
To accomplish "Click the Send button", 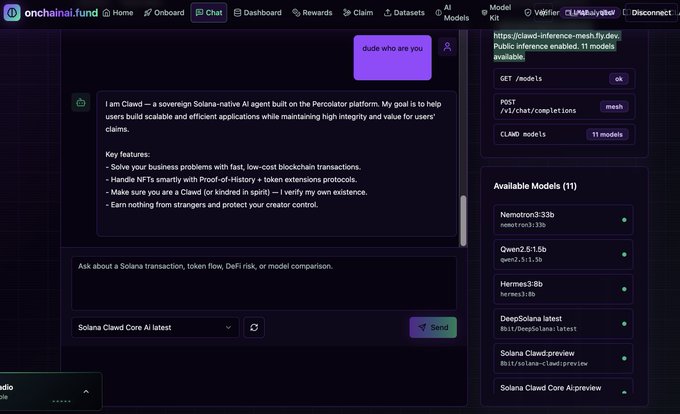I will pyautogui.click(x=433, y=327).
